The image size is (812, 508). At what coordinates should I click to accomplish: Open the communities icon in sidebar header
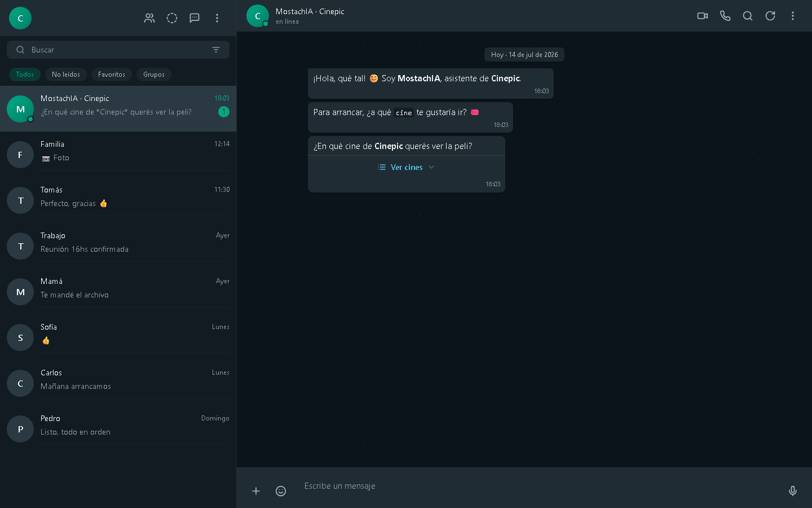pos(149,18)
